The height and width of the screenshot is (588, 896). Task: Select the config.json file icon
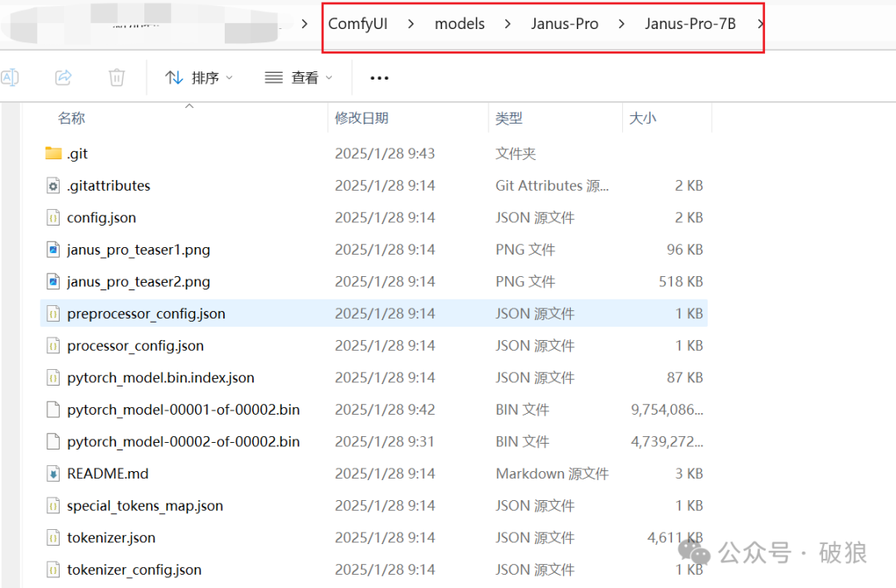coord(53,218)
